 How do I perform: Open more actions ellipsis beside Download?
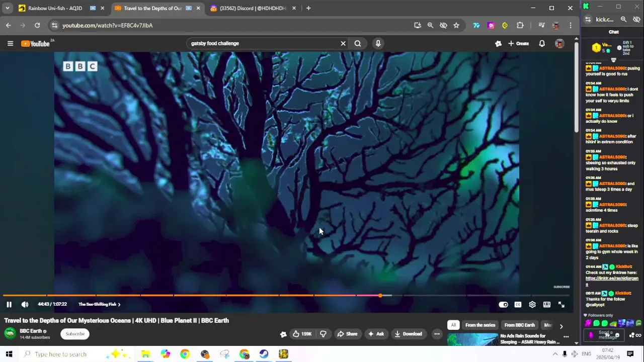[x=437, y=334]
